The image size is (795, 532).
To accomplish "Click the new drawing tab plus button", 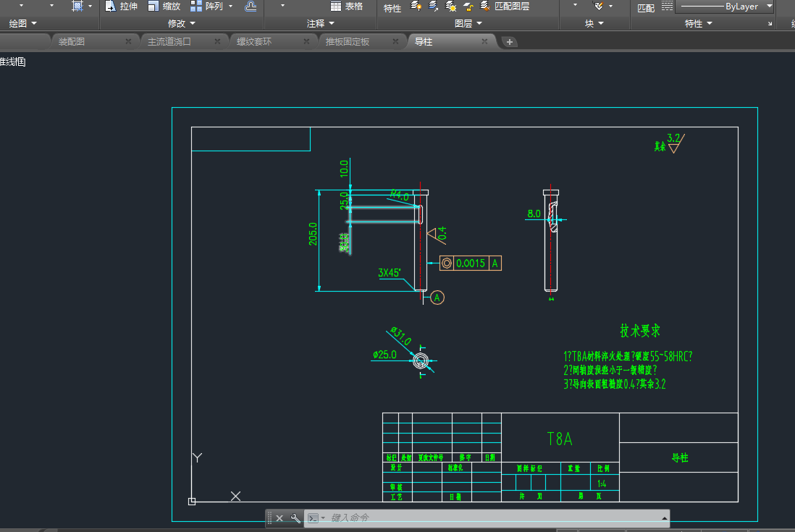I will coord(510,42).
